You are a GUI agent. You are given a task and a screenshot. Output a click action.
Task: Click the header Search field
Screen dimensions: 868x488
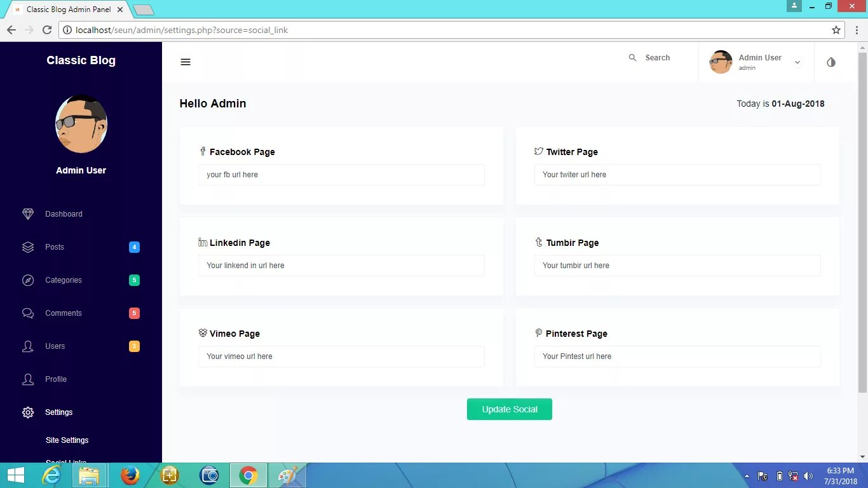pyautogui.click(x=658, y=58)
